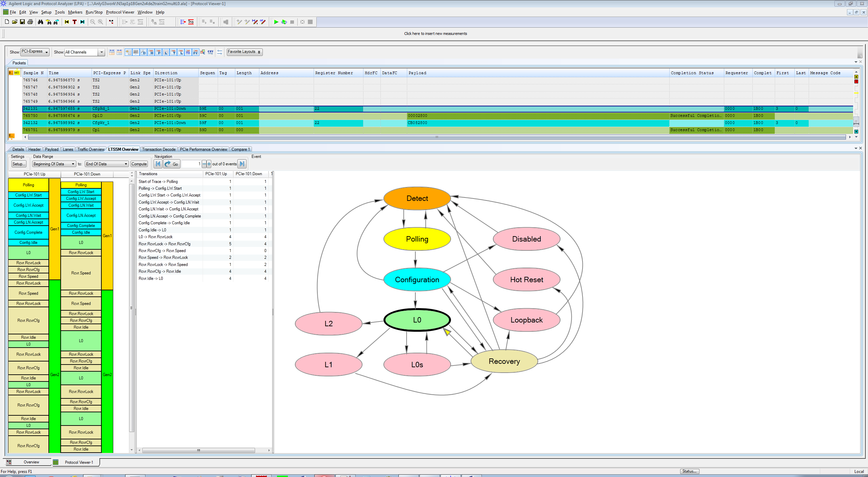The image size is (868, 477).
Task: Click the red T go-to-trigger icon
Action: point(75,22)
